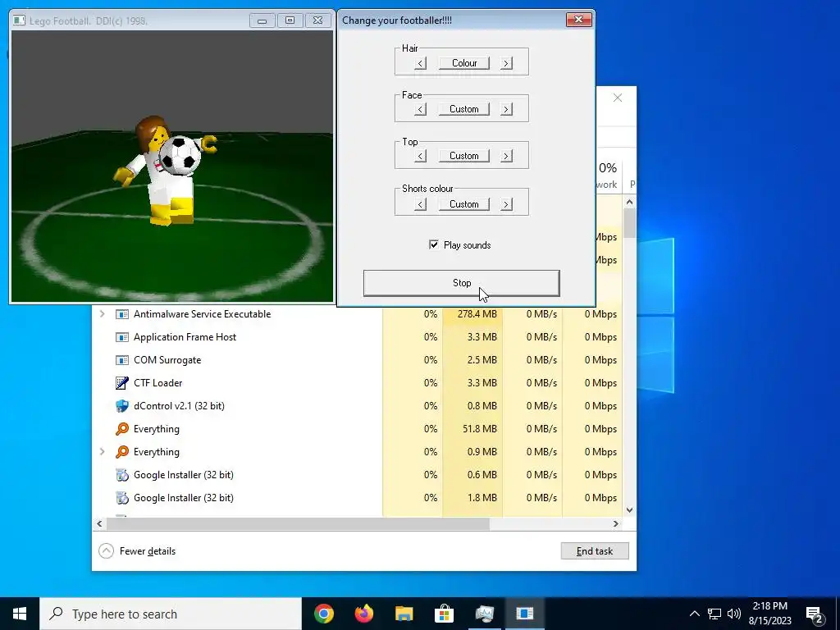The height and width of the screenshot is (630, 840).
Task: Toggle the Play sounds checkbox
Action: click(434, 244)
